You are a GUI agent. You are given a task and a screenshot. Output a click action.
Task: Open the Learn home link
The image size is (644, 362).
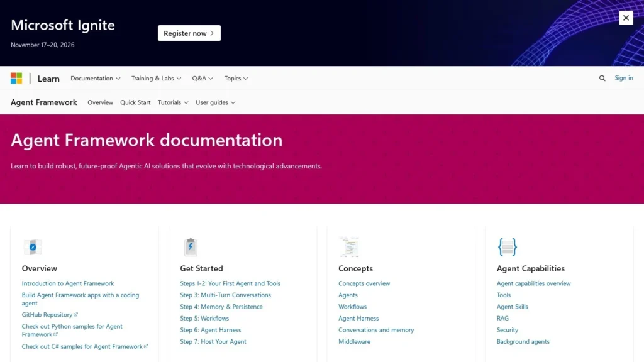point(48,79)
